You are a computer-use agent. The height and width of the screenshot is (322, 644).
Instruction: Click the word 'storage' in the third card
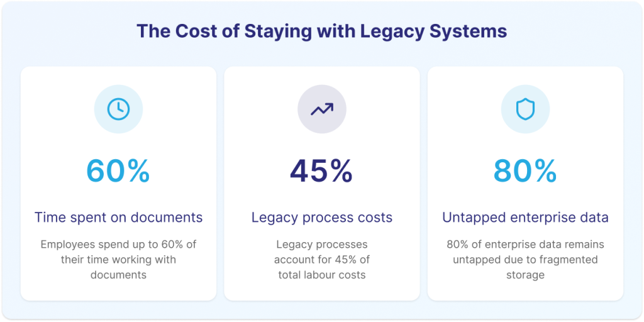coord(525,275)
